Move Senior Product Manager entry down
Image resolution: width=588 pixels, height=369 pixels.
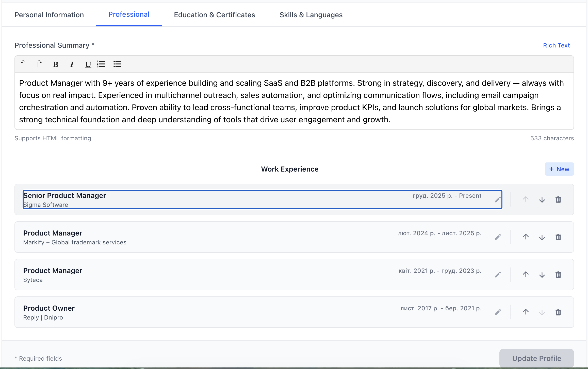tap(542, 199)
